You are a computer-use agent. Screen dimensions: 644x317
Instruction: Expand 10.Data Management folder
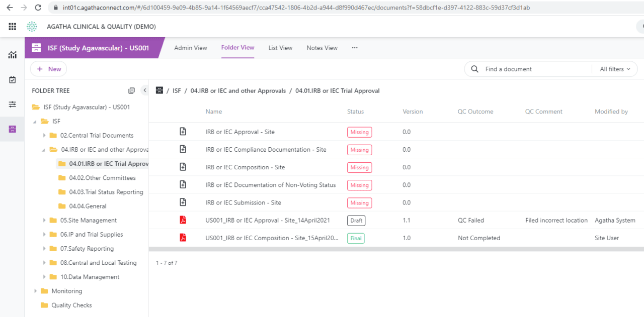point(44,277)
